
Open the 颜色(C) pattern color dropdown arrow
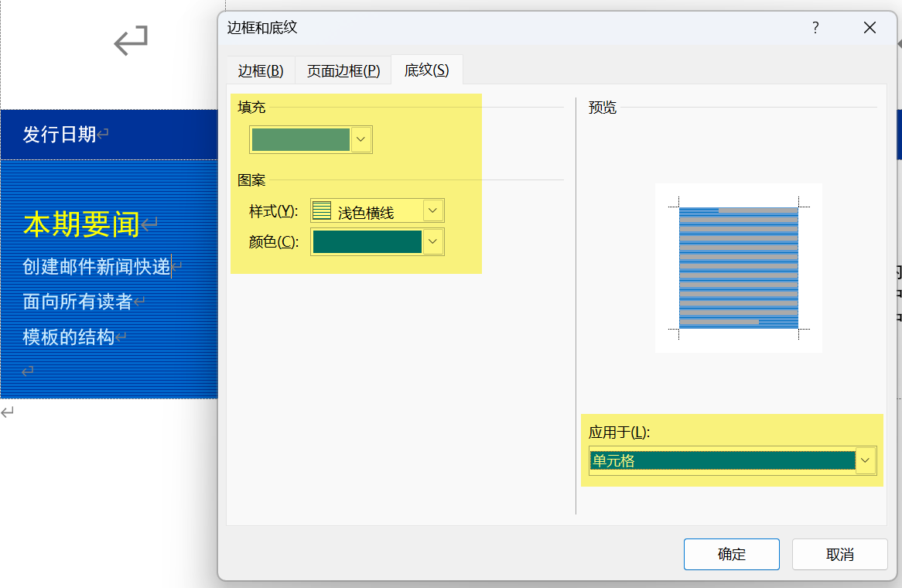click(x=432, y=241)
